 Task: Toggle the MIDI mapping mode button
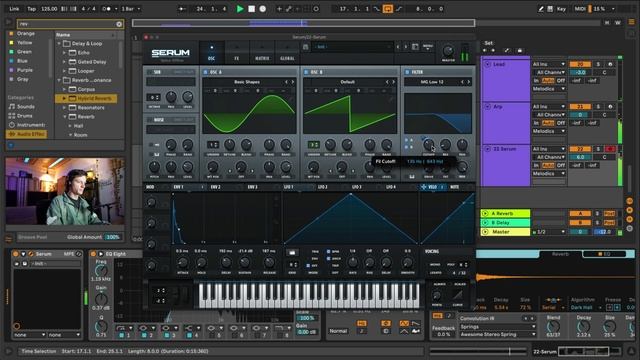pos(580,9)
